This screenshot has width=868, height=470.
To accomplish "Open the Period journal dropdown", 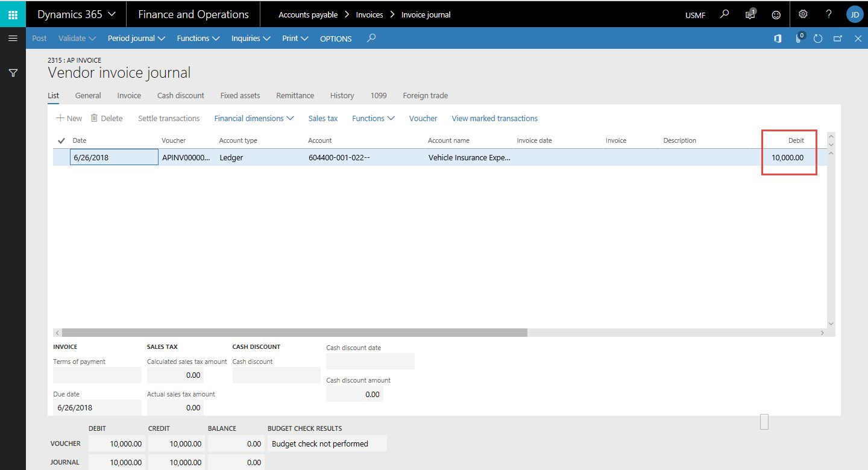I will tap(136, 38).
